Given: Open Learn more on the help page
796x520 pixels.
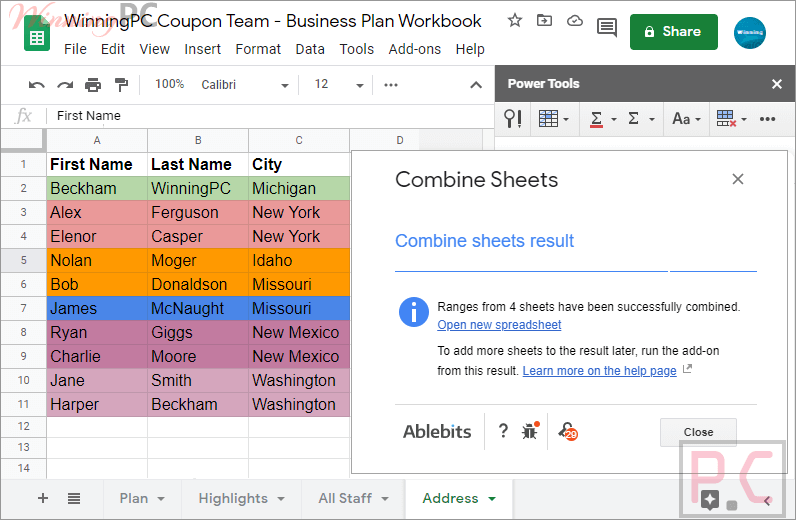Looking at the screenshot, I should click(600, 371).
